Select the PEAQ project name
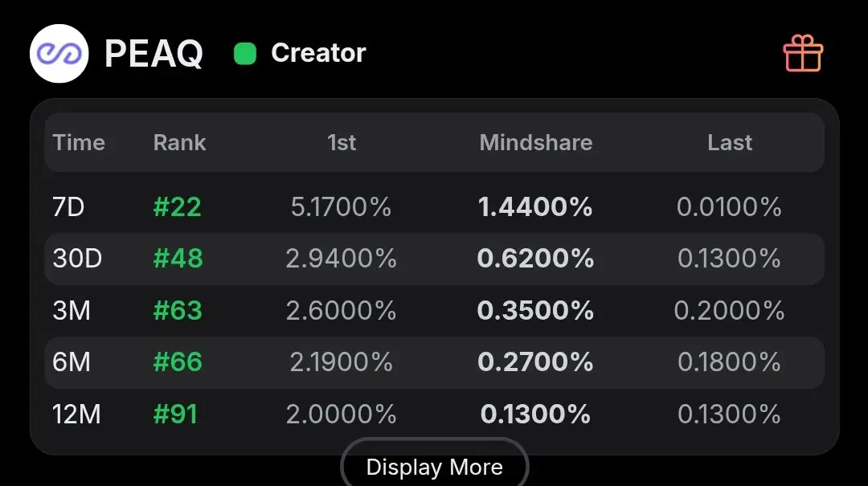The image size is (868, 486). pos(154,54)
